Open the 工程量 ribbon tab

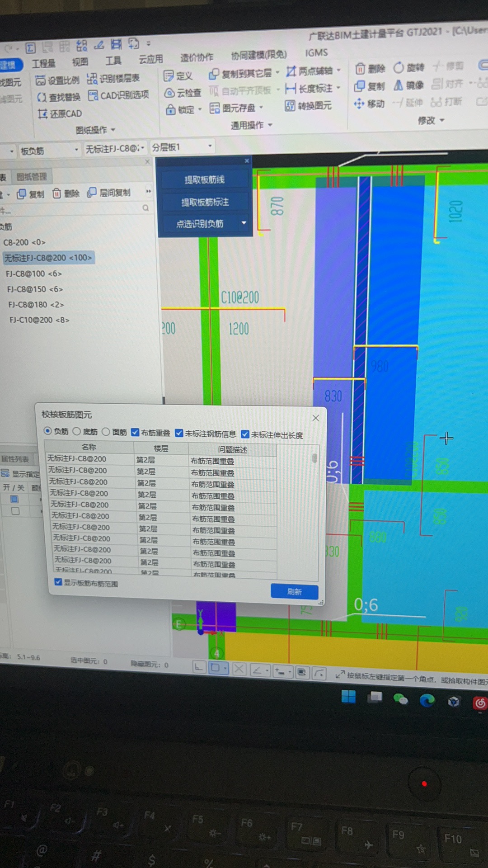[x=43, y=63]
